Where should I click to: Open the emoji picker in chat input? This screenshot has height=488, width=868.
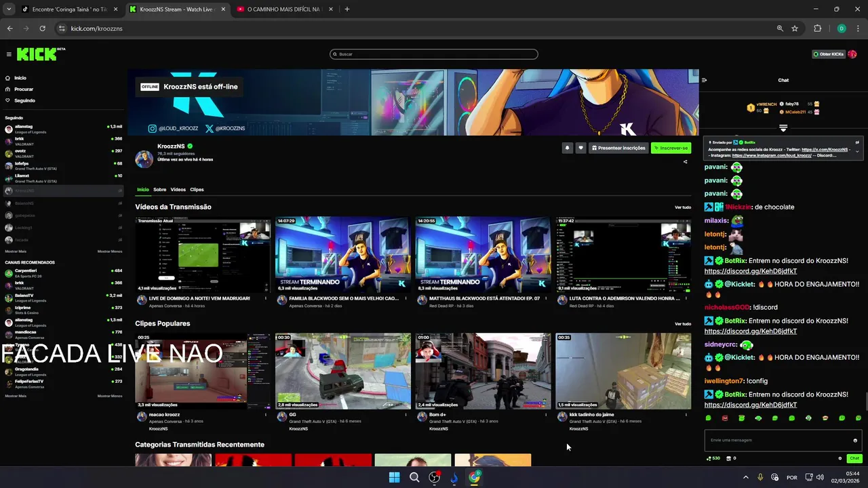click(855, 441)
